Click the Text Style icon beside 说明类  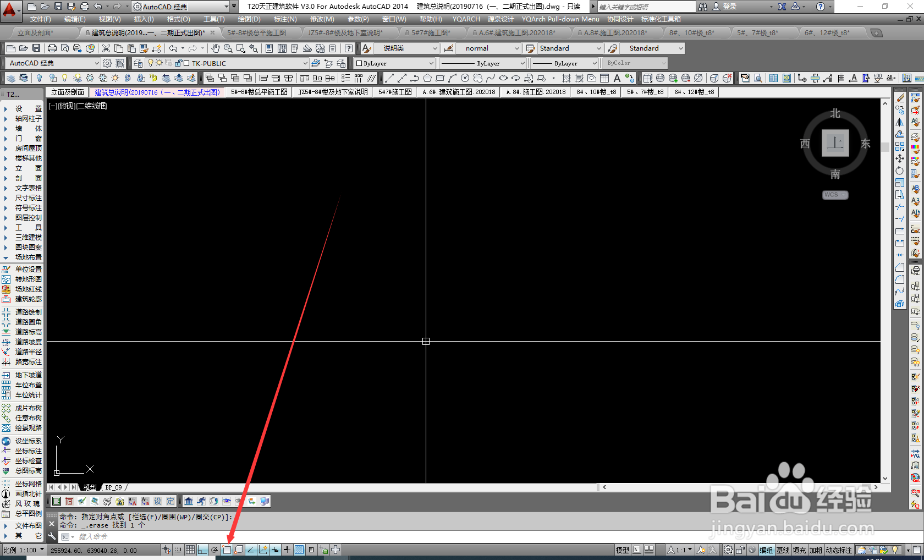(367, 48)
